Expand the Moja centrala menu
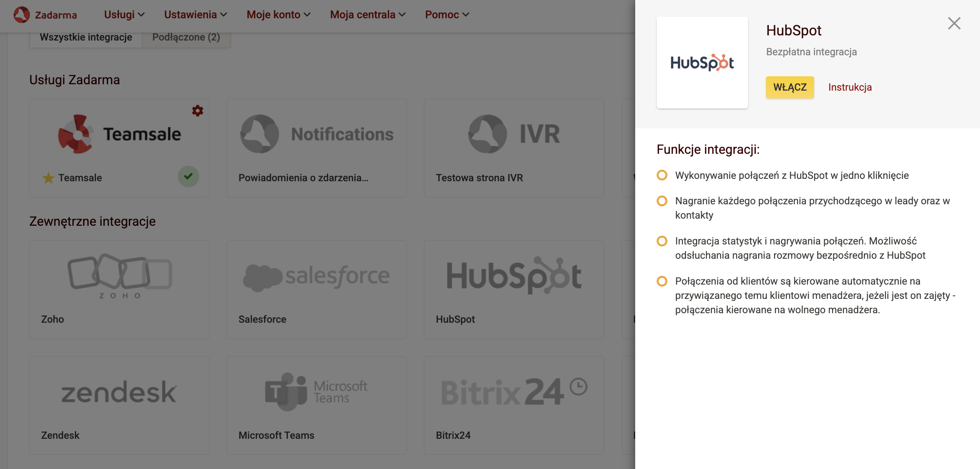The width and height of the screenshot is (980, 469). [x=367, y=15]
